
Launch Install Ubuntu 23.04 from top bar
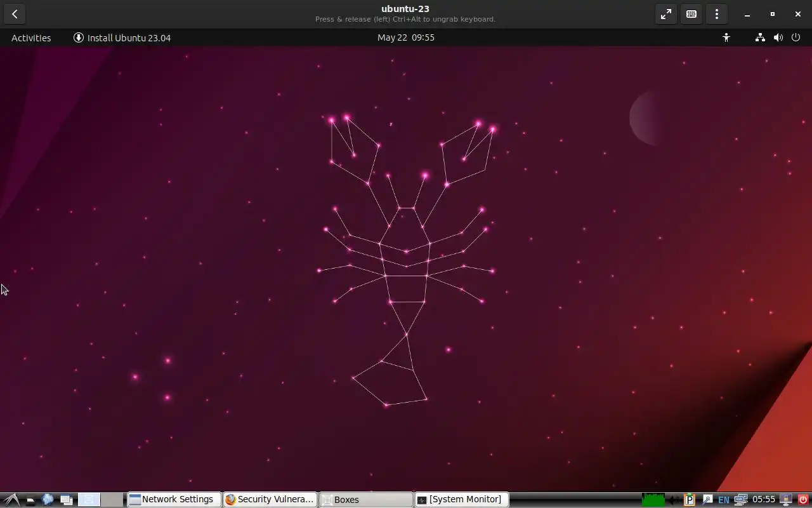coord(122,37)
